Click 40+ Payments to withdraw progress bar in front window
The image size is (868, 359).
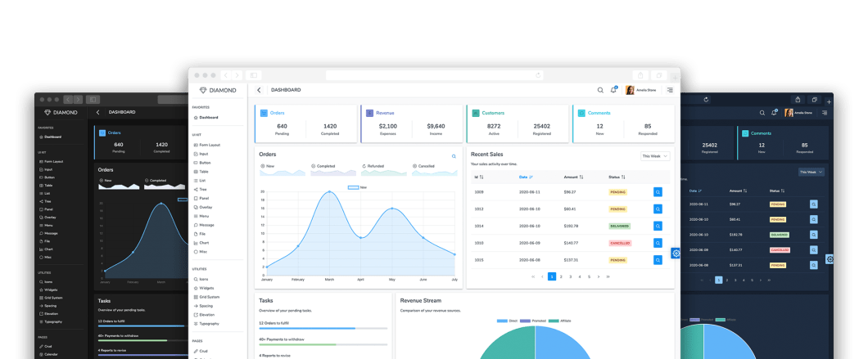(x=323, y=344)
